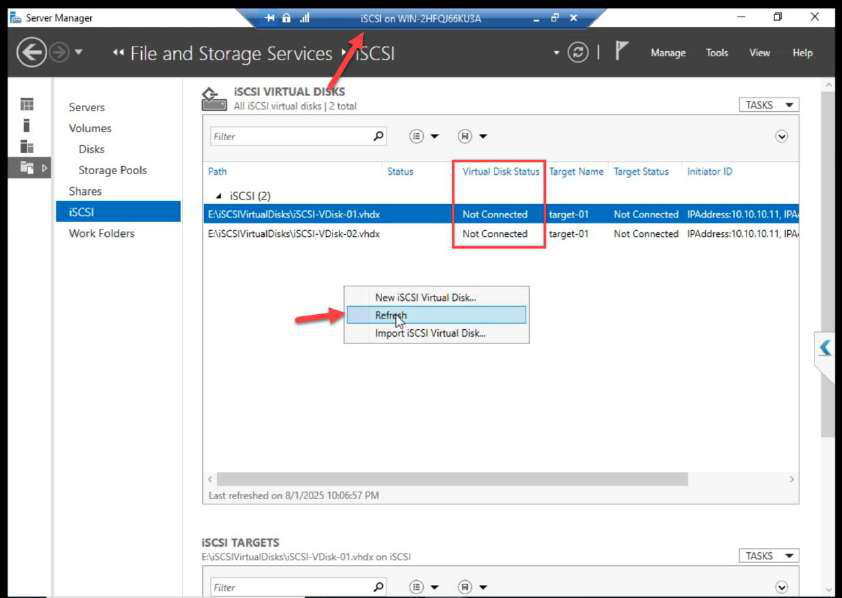Click the blue side panel collapse arrow
This screenshot has height=598, width=842.
(825, 348)
